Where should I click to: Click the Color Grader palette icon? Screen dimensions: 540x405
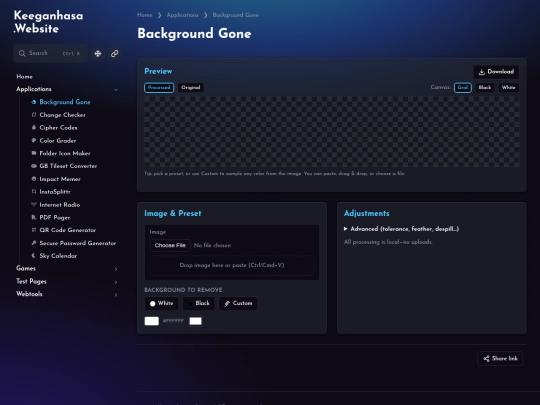(x=34, y=141)
